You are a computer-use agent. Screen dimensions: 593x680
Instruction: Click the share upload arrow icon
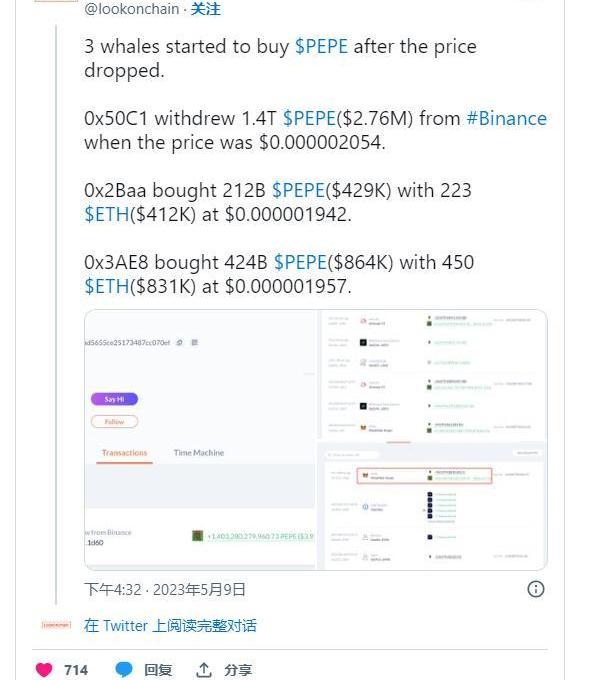(x=203, y=670)
